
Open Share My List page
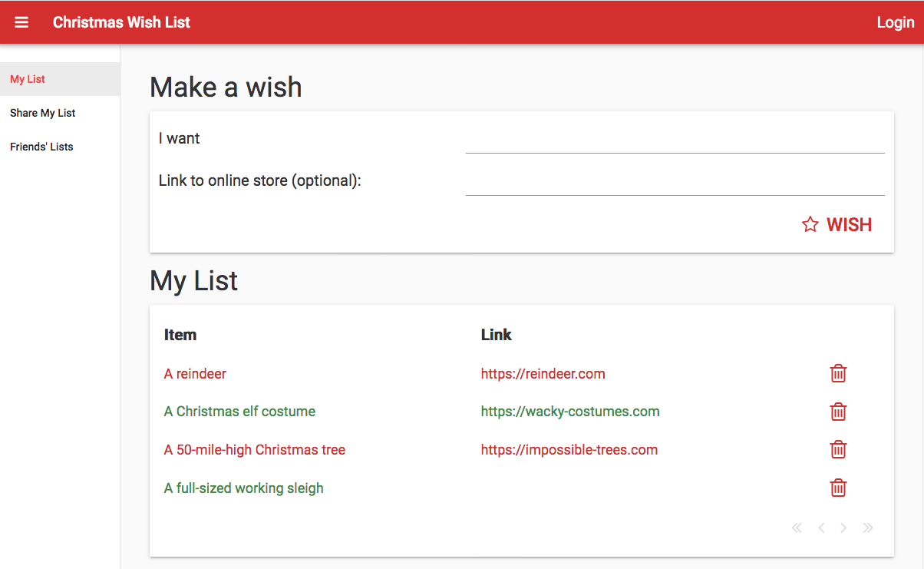(43, 113)
